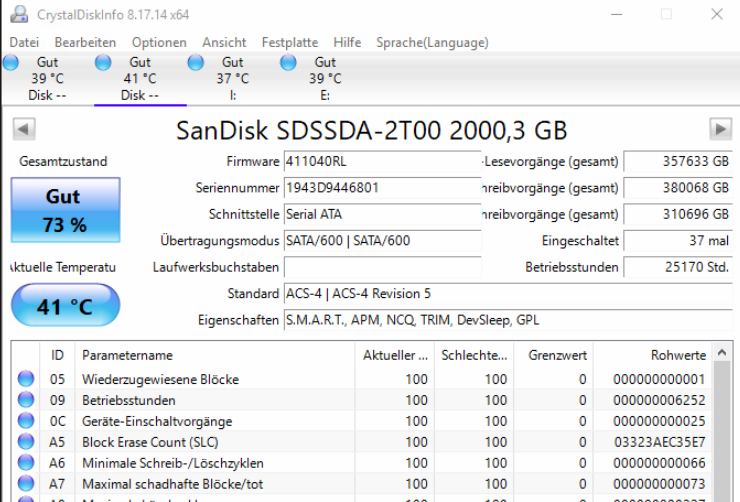Open the Sprache(Language) menu
The height and width of the screenshot is (502, 740).
tap(432, 42)
